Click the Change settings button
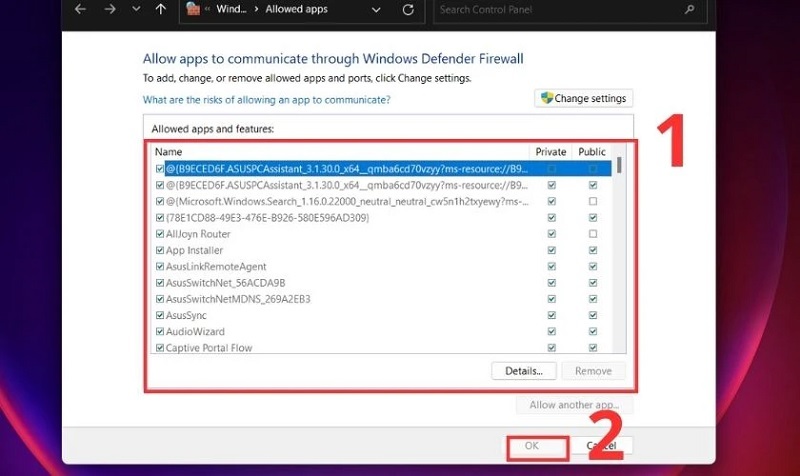 [x=583, y=99]
